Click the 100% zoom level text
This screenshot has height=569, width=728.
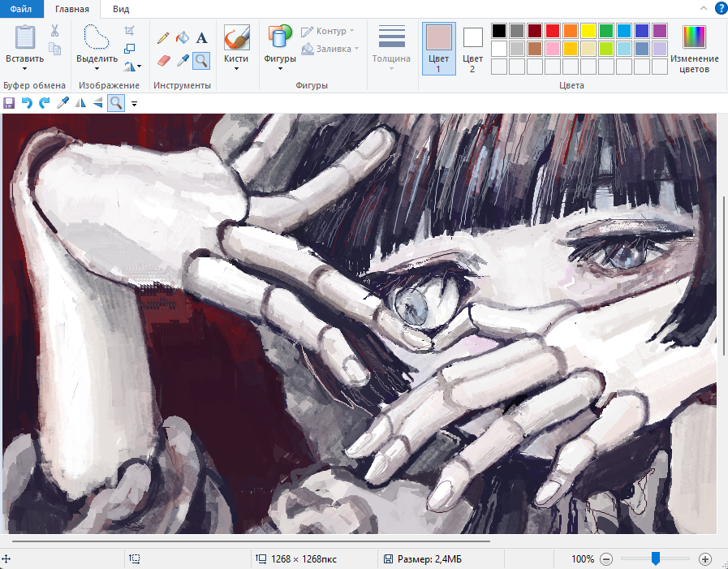582,559
